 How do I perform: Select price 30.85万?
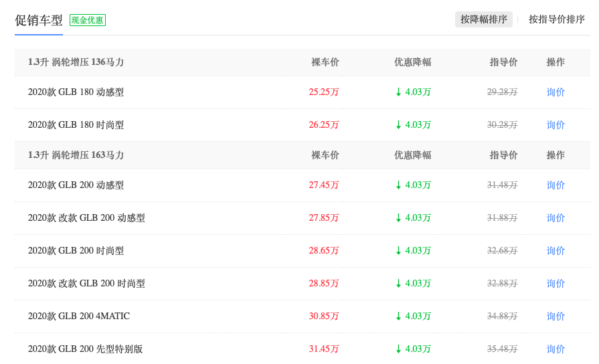click(324, 316)
